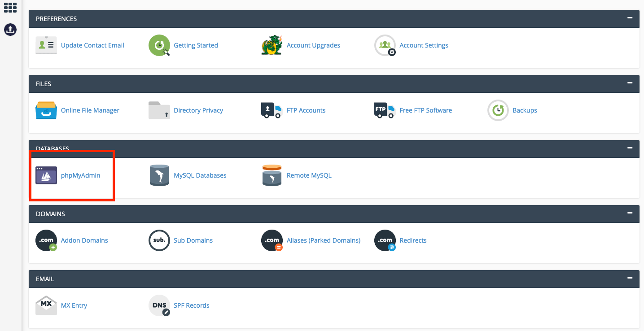Viewport: 644px width, 331px height.
Task: Open the Sub Domains icon
Action: [159, 240]
